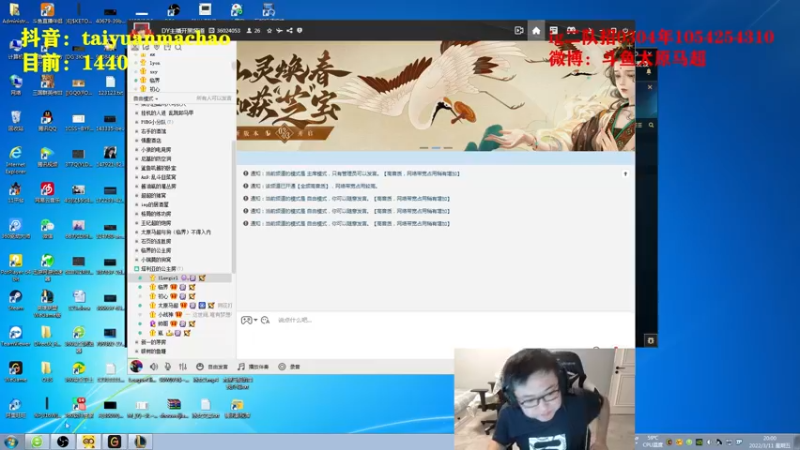Viewport: 800px width, 450px height.
Task: Click the webcam overlay video
Action: tap(544, 399)
